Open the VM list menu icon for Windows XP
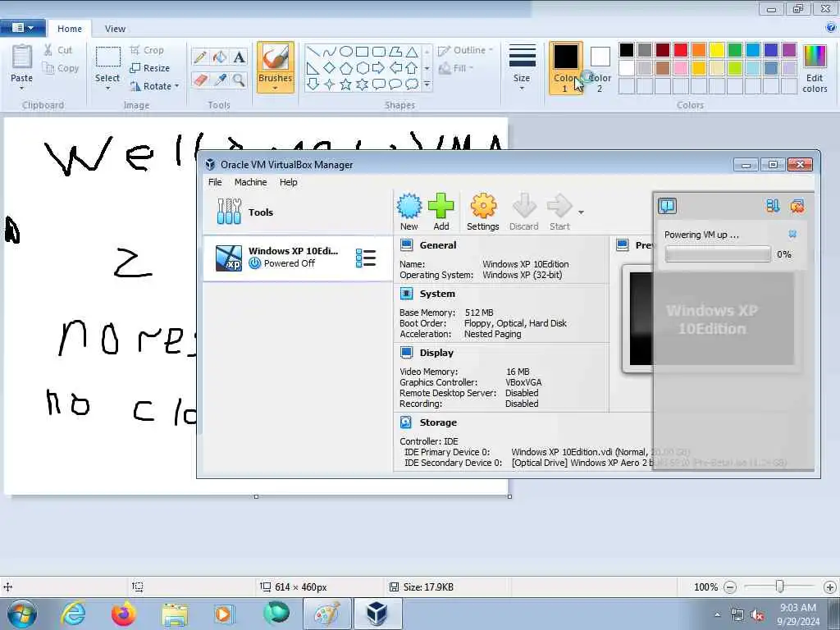 pyautogui.click(x=366, y=258)
